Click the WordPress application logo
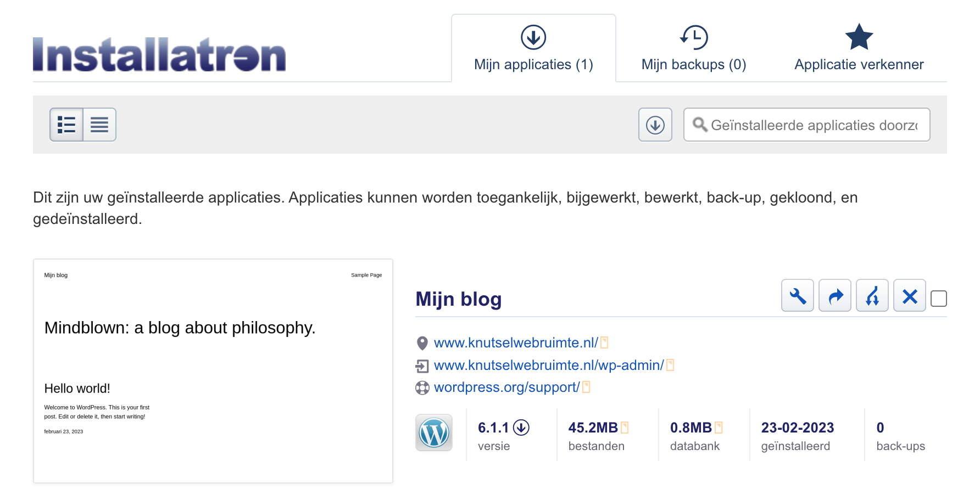This screenshot has width=980, height=500. coord(434,432)
